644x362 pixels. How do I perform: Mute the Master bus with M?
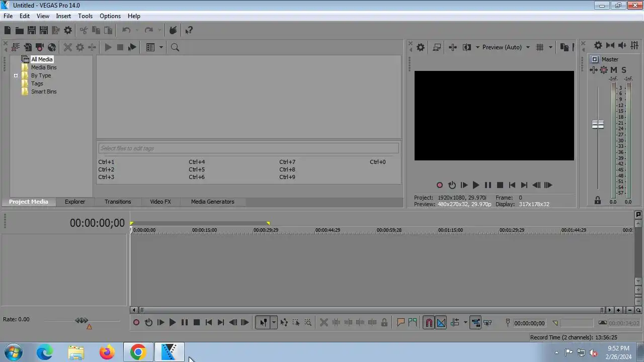click(614, 70)
